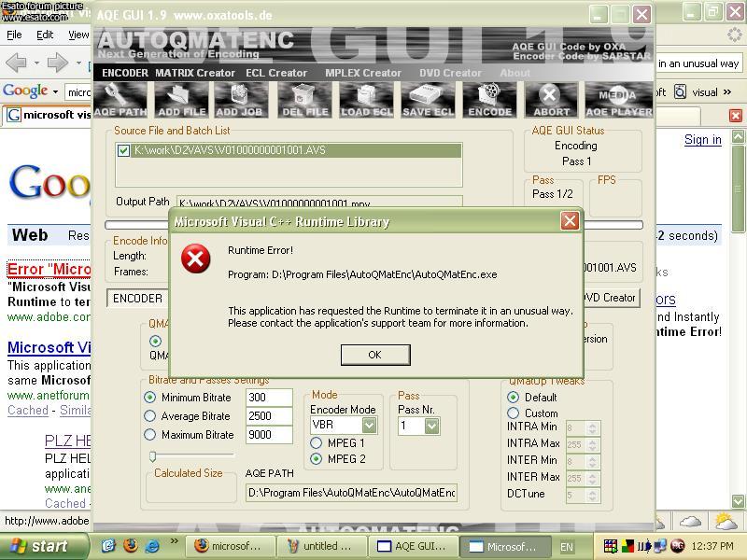
Task: Open the MPLEX Creator tab
Action: tap(363, 73)
